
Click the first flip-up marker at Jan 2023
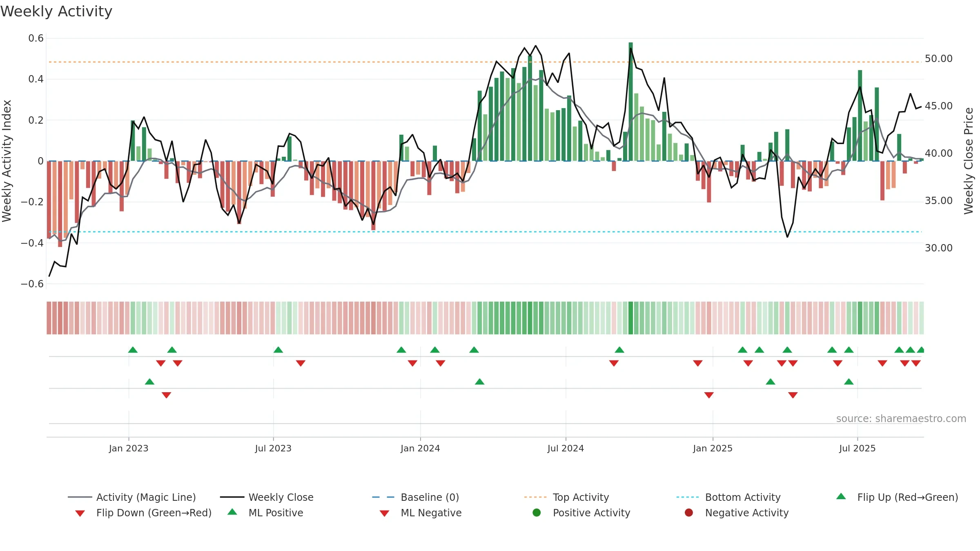click(133, 350)
